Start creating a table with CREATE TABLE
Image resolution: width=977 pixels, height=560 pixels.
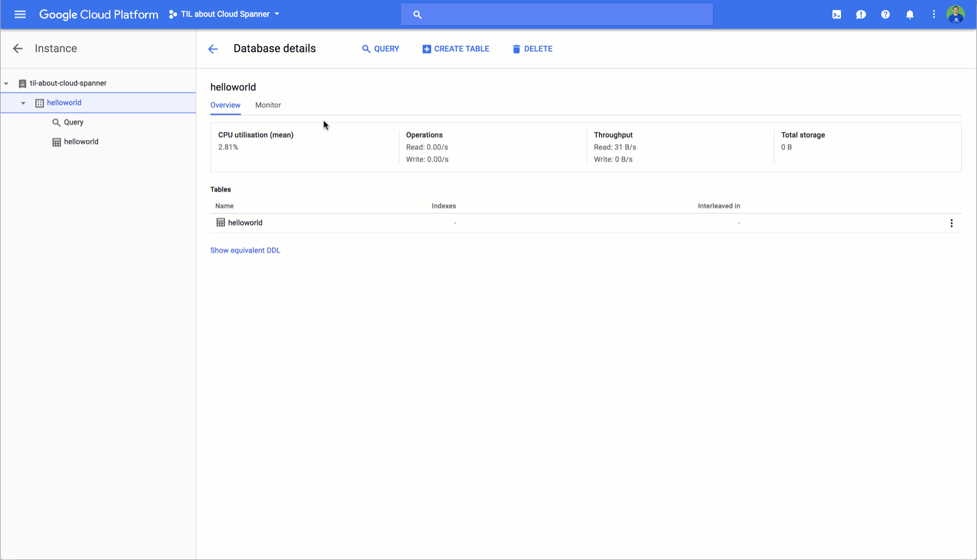click(456, 49)
